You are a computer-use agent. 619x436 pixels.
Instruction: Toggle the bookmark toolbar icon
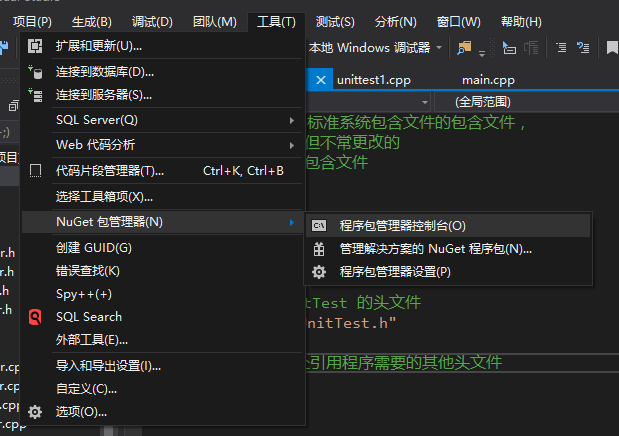(612, 48)
